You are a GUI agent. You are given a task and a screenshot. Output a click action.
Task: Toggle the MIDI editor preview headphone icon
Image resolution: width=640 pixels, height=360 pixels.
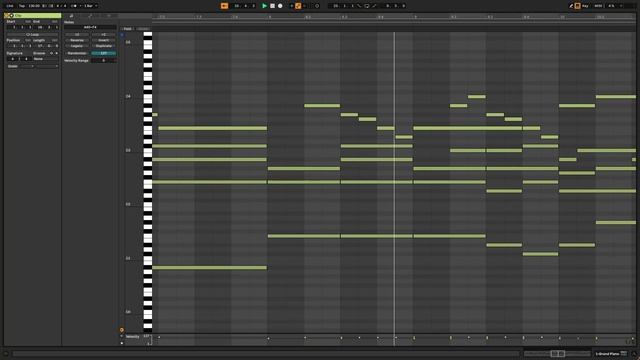122,35
